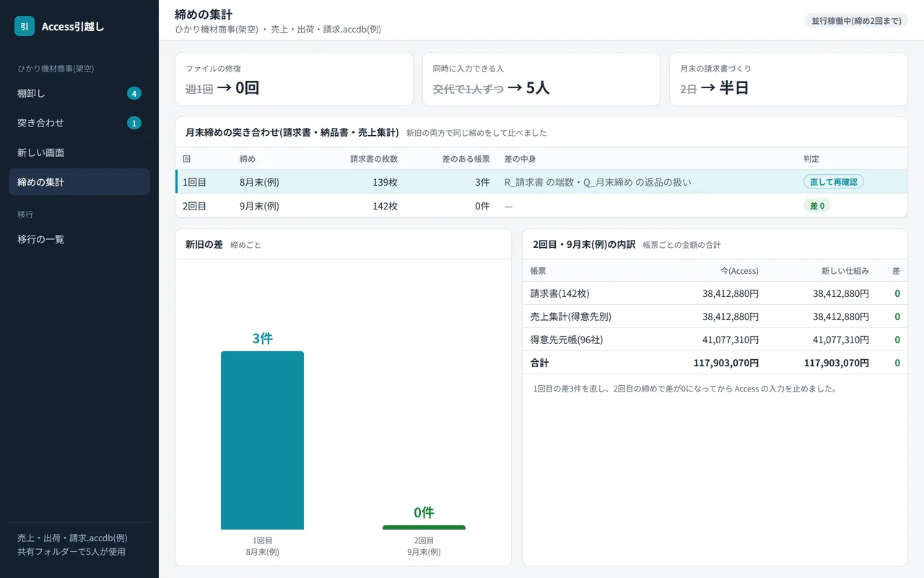The height and width of the screenshot is (578, 924).
Task: Select 締めの集計 in the sidebar
Action: point(79,182)
